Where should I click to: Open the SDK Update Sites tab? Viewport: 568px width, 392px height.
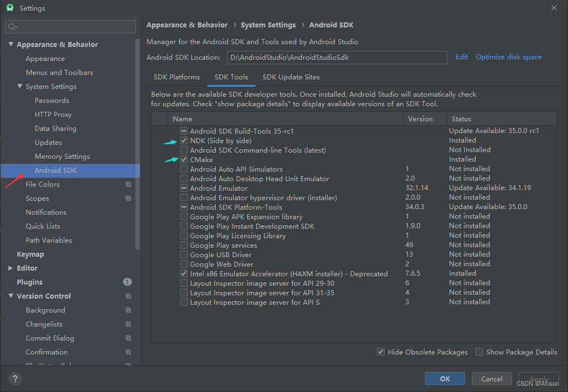(291, 77)
